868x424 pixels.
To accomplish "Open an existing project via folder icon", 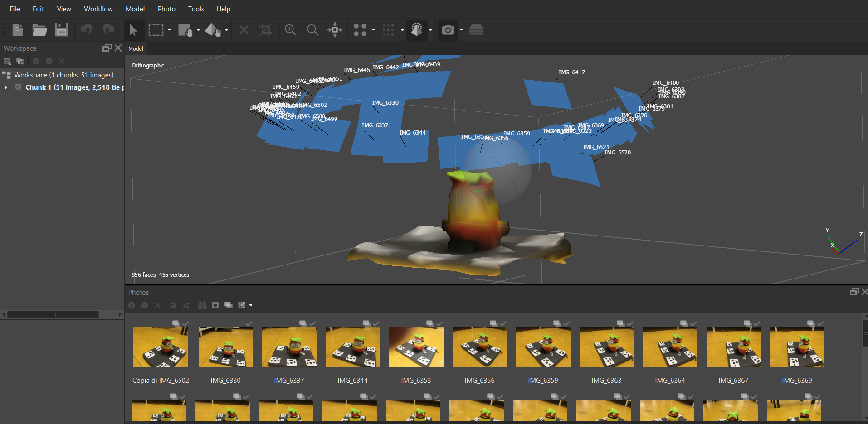I will 39,30.
